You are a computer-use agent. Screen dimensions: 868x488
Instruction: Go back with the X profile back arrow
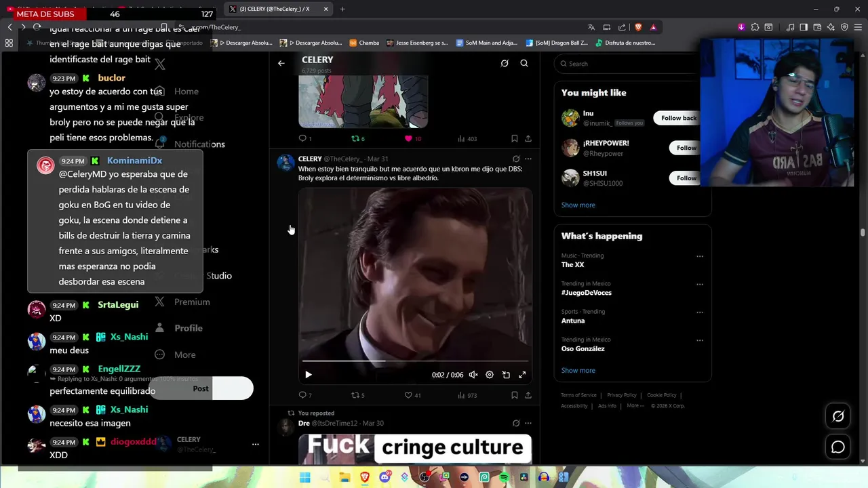(281, 63)
